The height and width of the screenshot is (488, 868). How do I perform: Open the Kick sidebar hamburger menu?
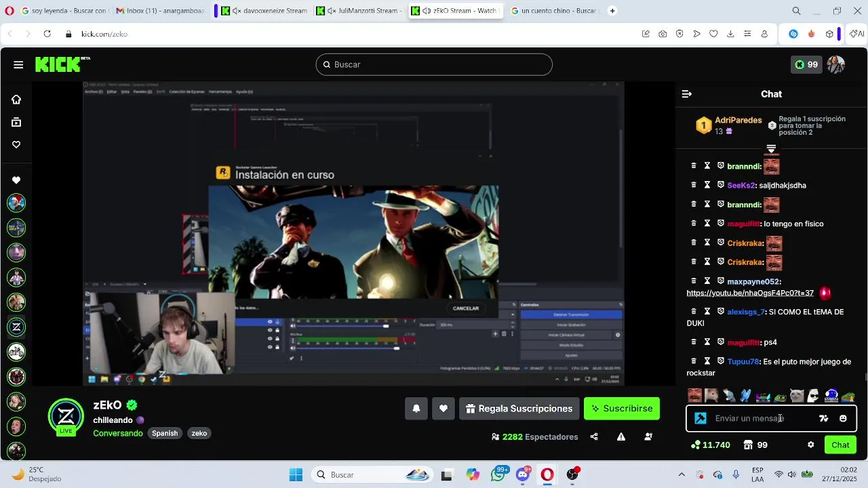(x=18, y=64)
